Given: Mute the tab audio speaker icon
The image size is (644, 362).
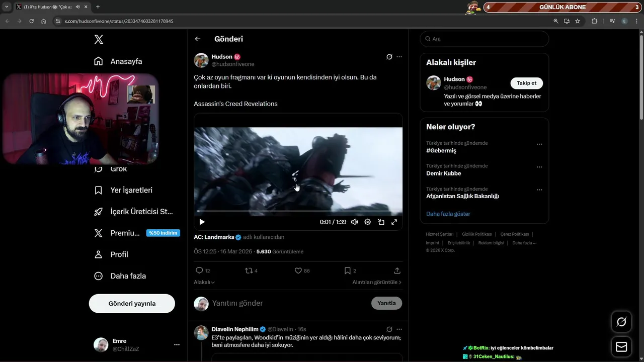Looking at the screenshot, I should click(78, 7).
